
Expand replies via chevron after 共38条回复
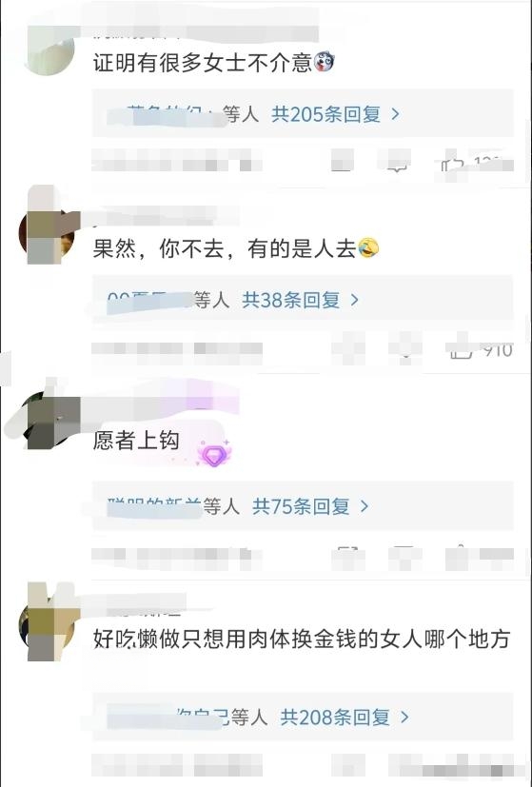(x=355, y=300)
